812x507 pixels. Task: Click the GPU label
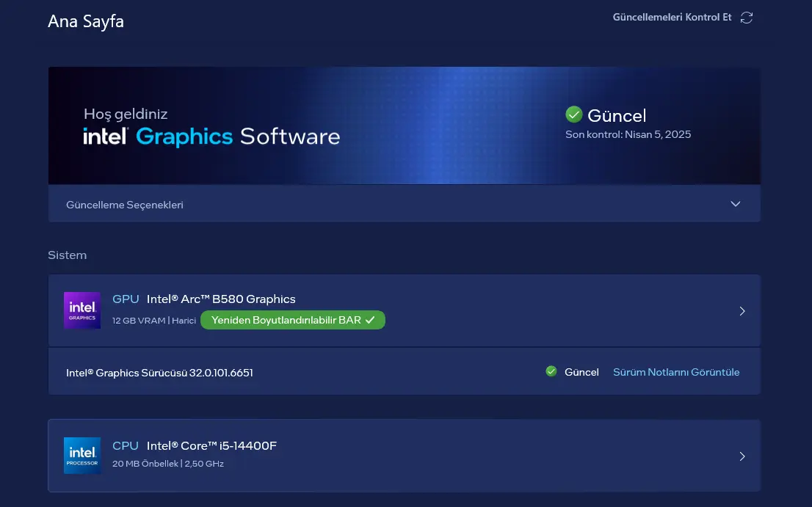tap(126, 299)
